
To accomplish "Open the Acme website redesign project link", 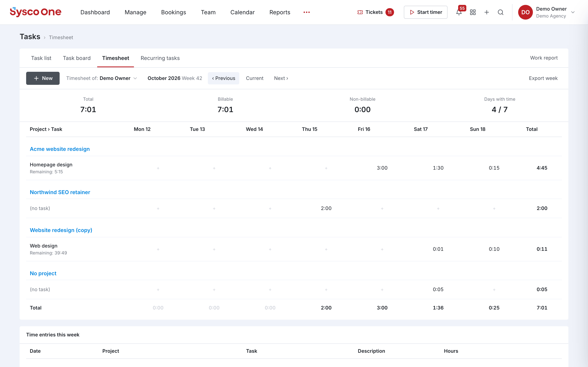I will click(60, 149).
